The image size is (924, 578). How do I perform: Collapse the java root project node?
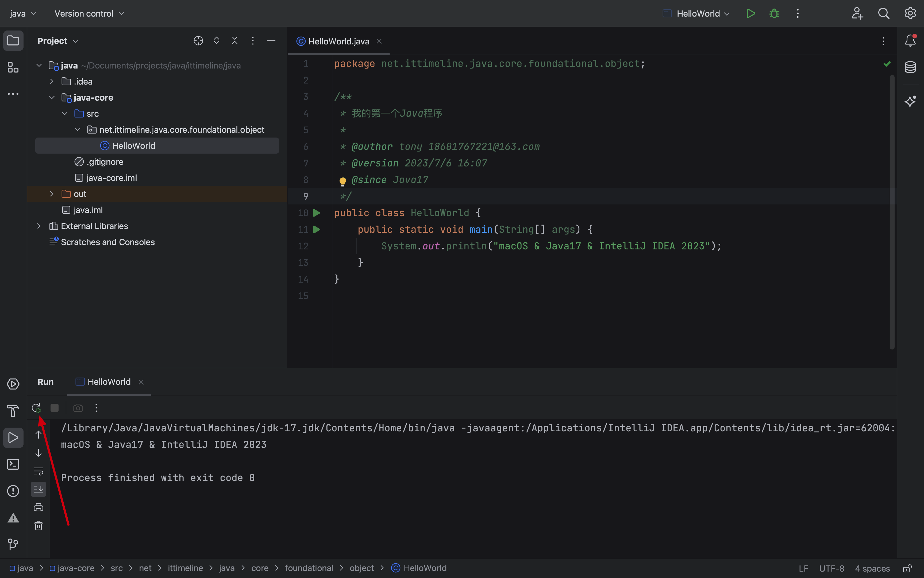(x=39, y=65)
